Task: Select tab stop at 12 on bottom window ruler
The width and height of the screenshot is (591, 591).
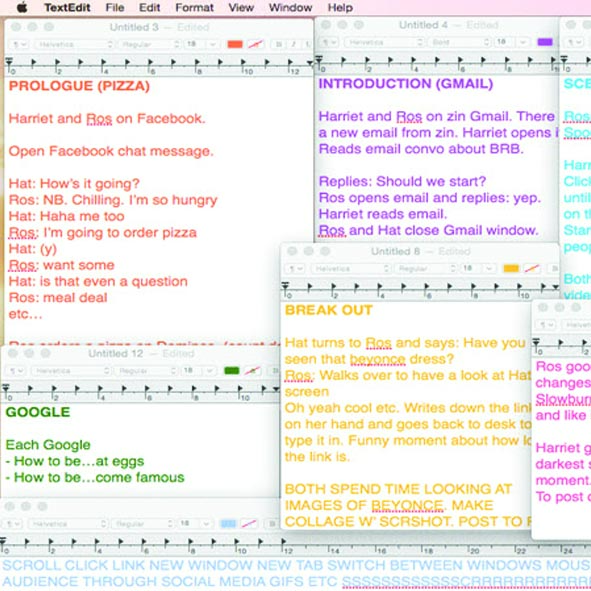Action: pos(283,542)
